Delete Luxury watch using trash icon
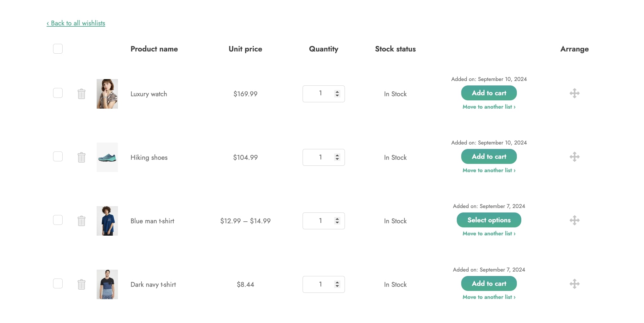 click(x=81, y=94)
